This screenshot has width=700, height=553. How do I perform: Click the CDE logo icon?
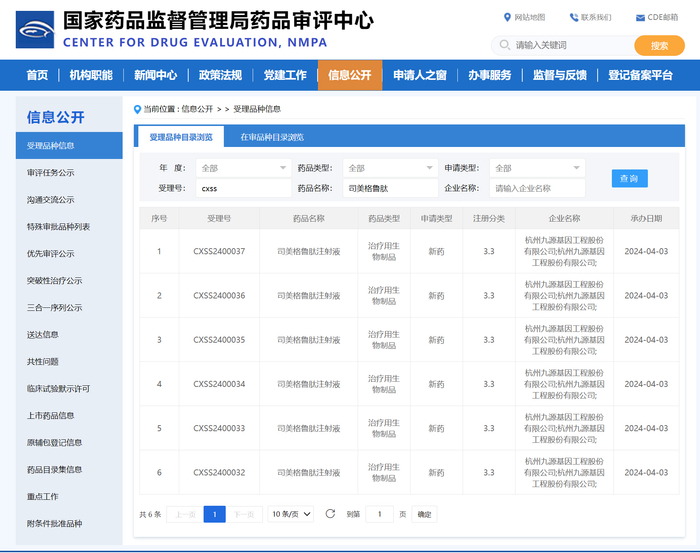(34, 30)
